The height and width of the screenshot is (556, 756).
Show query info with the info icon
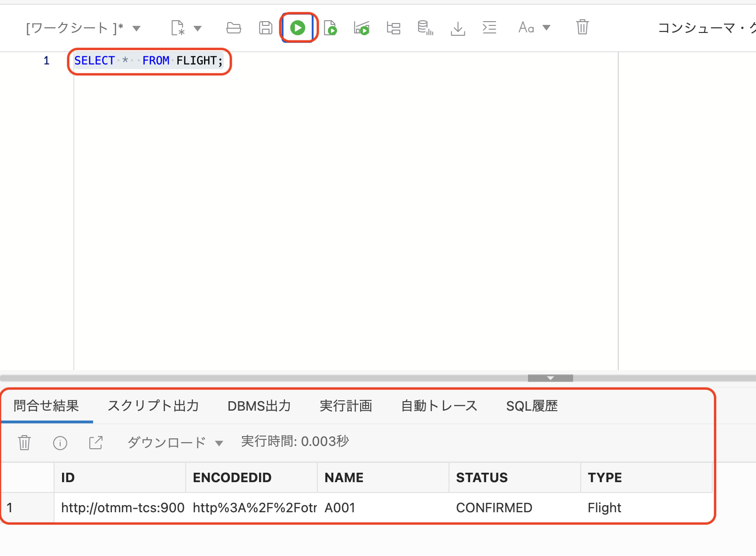click(x=60, y=443)
